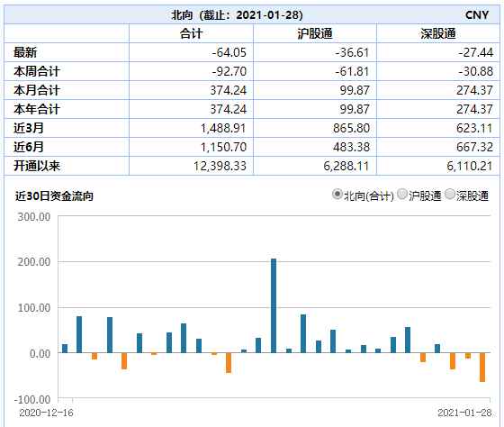Screen dimensions: 504x427
Task: Click the 近6月 沪股通 value 483.38
Action: point(351,147)
